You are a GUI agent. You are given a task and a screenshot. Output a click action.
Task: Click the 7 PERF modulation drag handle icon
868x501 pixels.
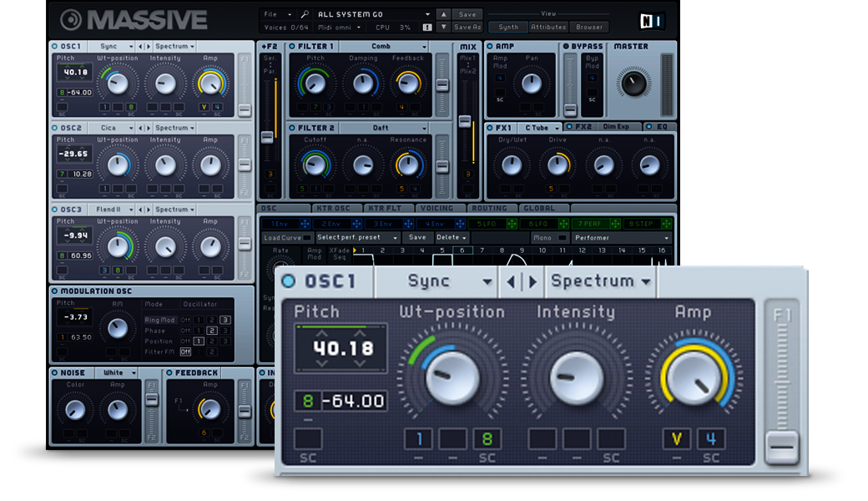point(615,224)
